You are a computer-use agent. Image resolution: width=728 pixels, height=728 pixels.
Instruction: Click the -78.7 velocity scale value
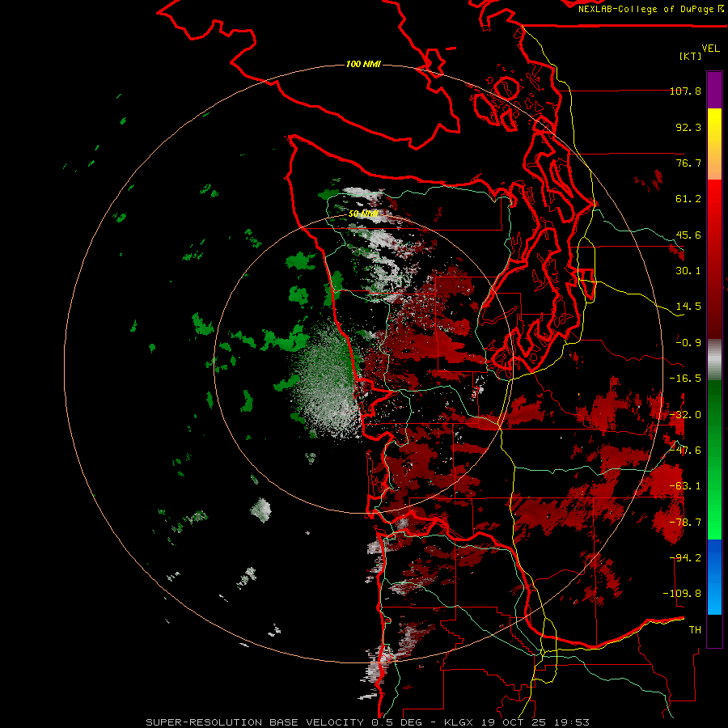(x=685, y=523)
